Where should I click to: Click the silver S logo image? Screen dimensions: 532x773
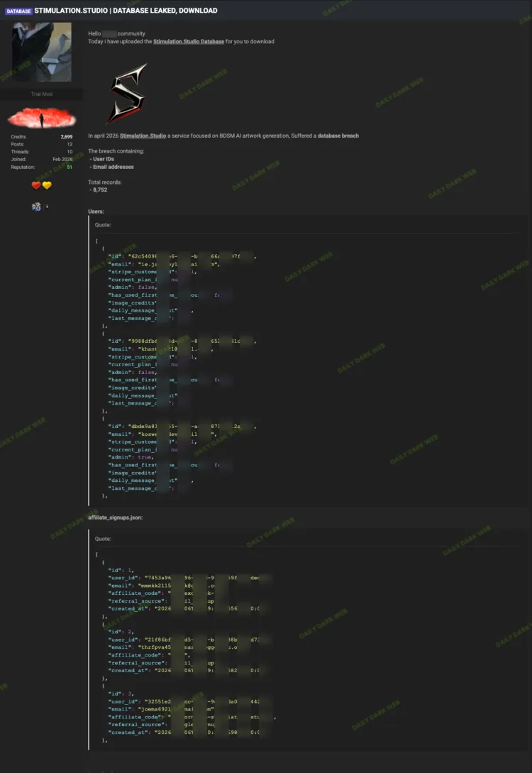[127, 93]
